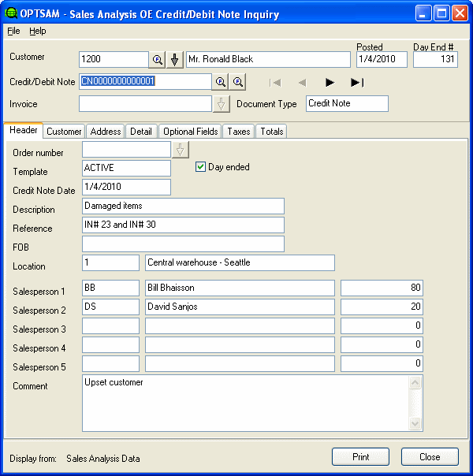Screen dimensions: 473x476
Task: Go to the previous credit note record
Action: point(303,83)
